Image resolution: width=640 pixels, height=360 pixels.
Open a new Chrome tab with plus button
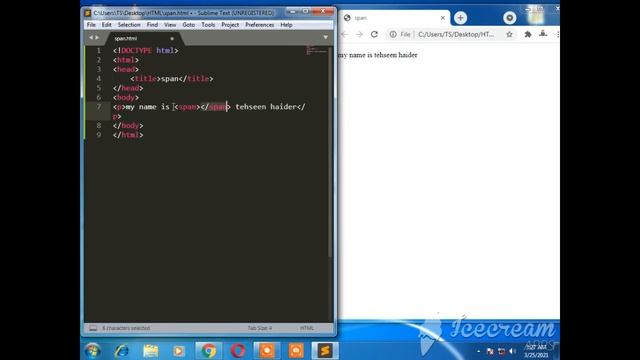(x=460, y=18)
